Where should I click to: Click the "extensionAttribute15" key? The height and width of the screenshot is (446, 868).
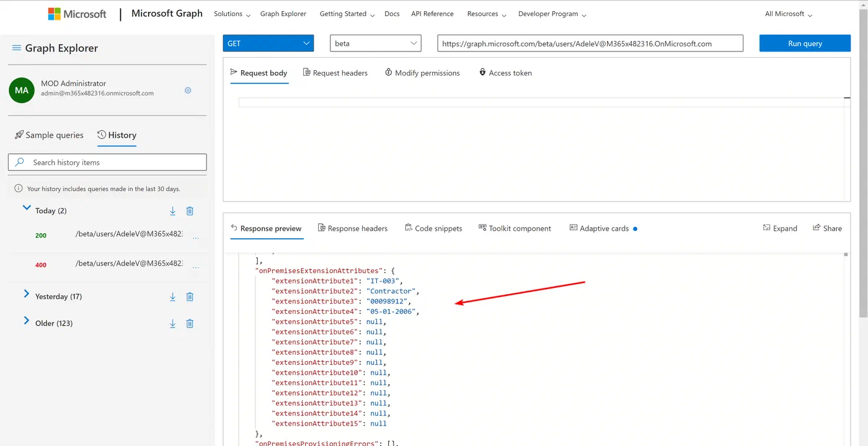(x=318, y=424)
